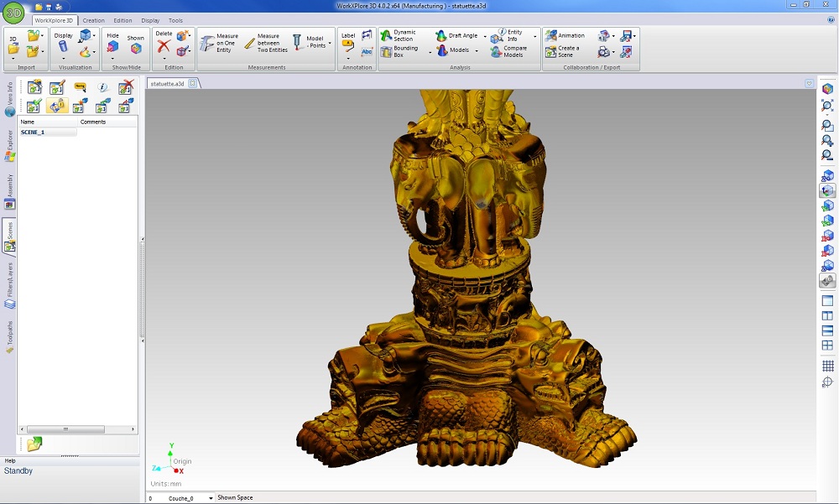Click the scenes panel horizontal scrollbar

pyautogui.click(x=66, y=429)
